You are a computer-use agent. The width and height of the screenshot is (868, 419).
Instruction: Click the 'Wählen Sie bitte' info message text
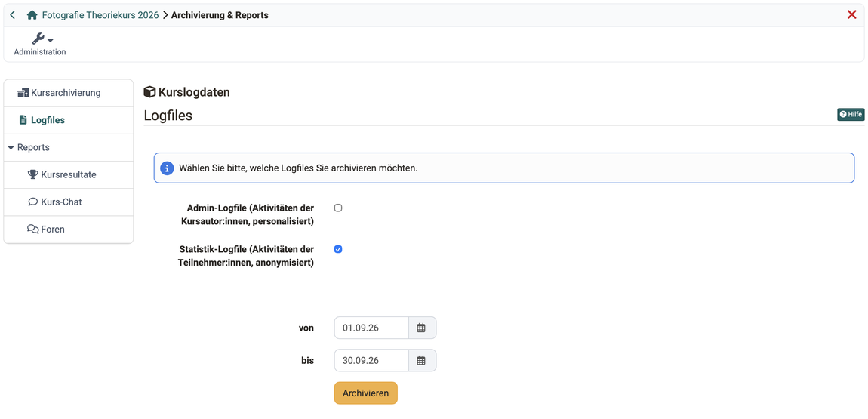click(298, 168)
